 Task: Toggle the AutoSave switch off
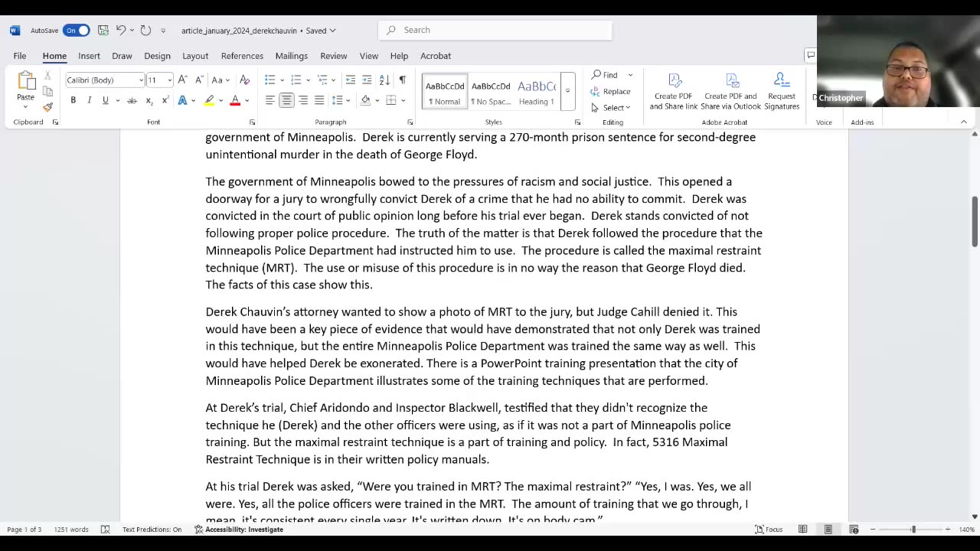pyautogui.click(x=77, y=31)
